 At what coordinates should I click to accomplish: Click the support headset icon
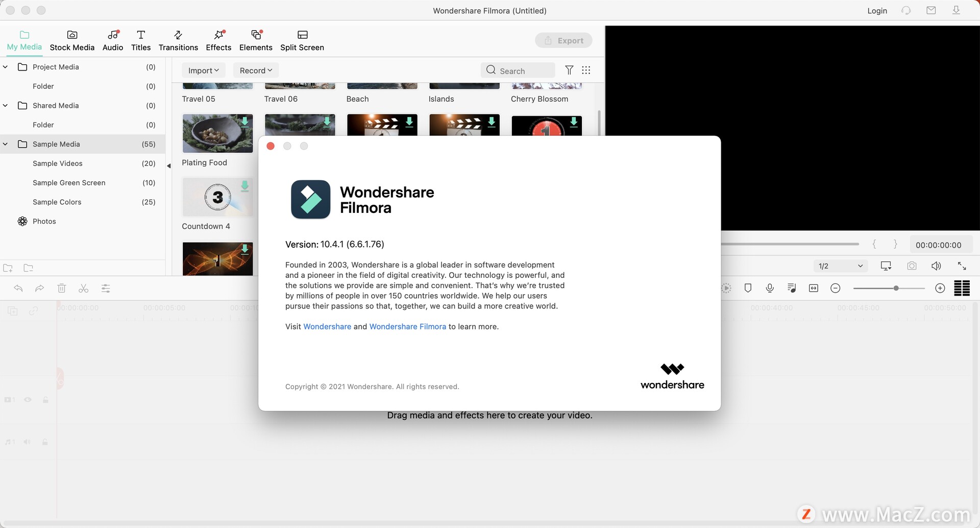pos(906,10)
